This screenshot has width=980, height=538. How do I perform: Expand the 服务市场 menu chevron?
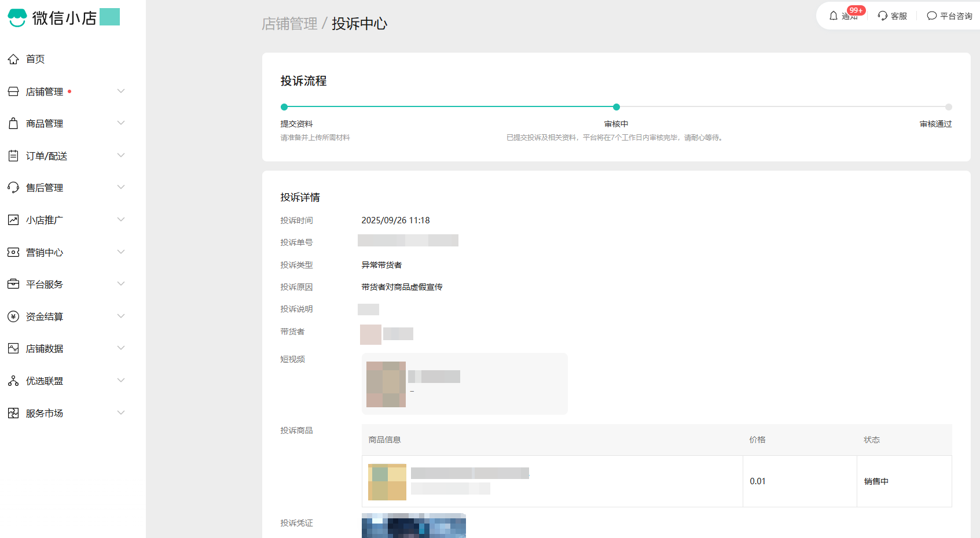pos(121,412)
